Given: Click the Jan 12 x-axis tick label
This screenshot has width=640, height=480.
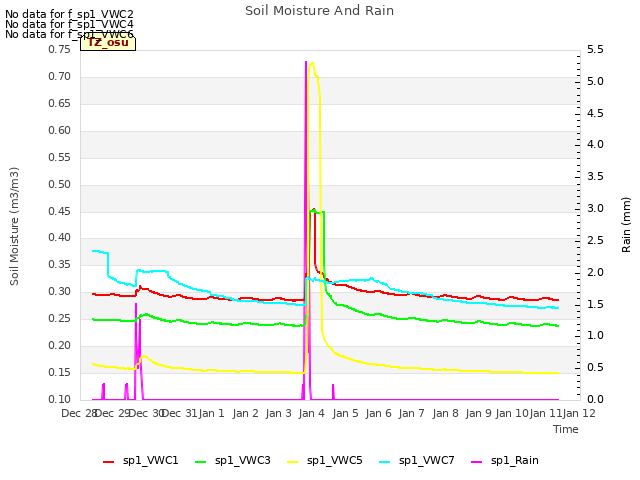Looking at the screenshot, I should coord(579,413).
